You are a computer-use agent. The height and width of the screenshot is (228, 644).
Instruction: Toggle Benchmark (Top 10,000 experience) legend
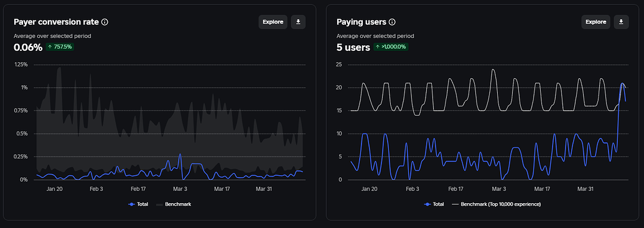click(496, 204)
